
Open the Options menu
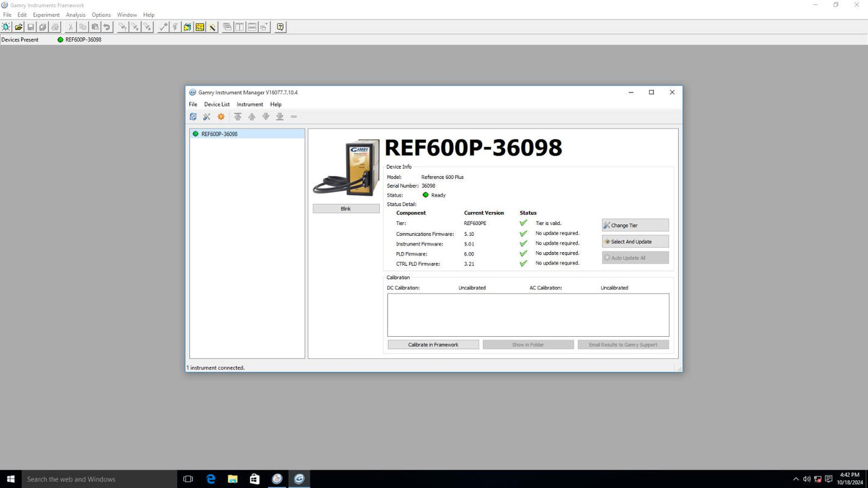pyautogui.click(x=101, y=15)
